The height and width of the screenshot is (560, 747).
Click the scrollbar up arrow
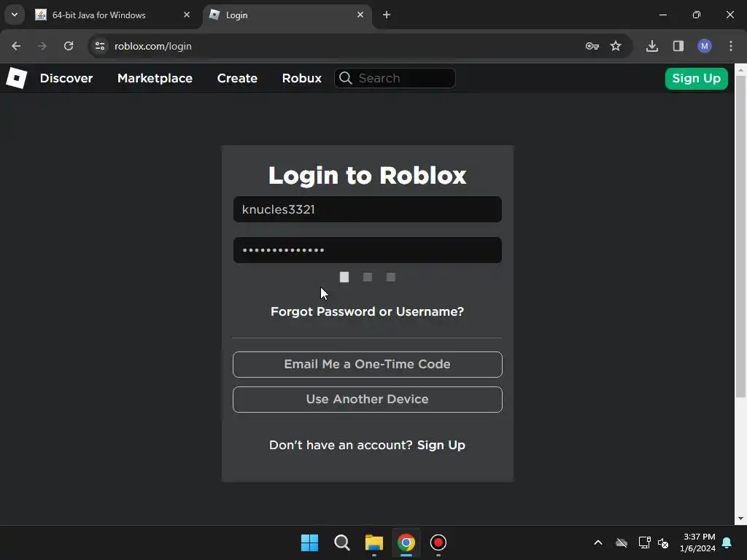740,69
